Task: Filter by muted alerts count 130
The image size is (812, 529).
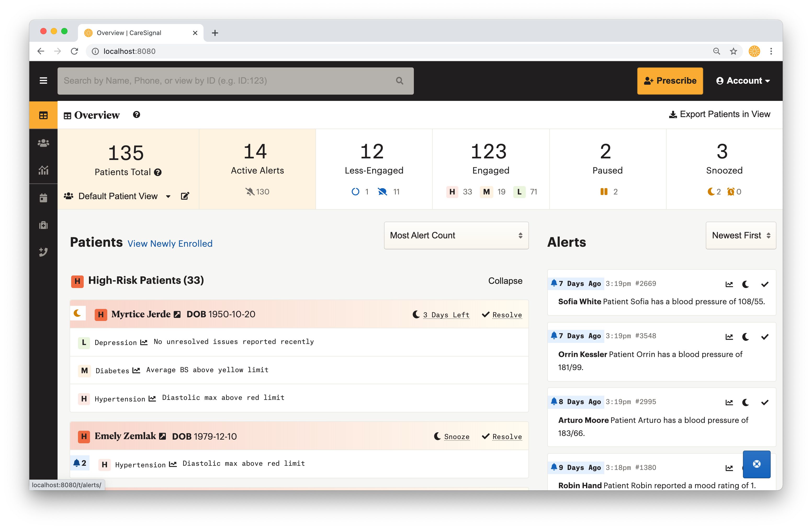Action: point(257,192)
